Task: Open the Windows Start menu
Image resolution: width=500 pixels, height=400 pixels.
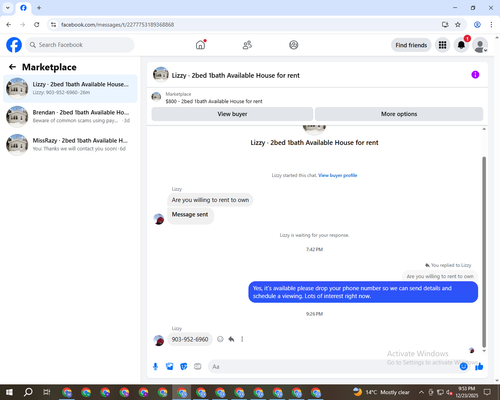Action: (9, 392)
